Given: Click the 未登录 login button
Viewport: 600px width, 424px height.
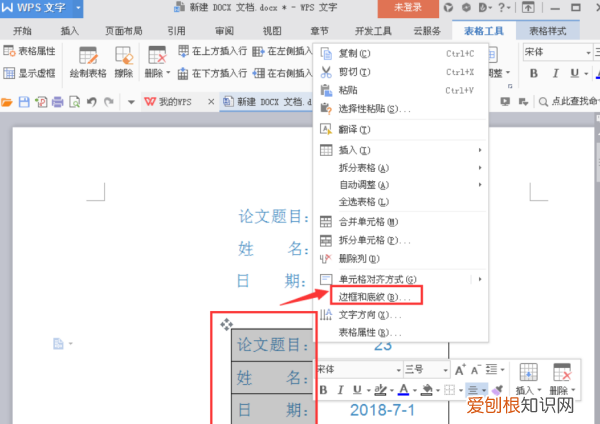Looking at the screenshot, I should pos(408,8).
